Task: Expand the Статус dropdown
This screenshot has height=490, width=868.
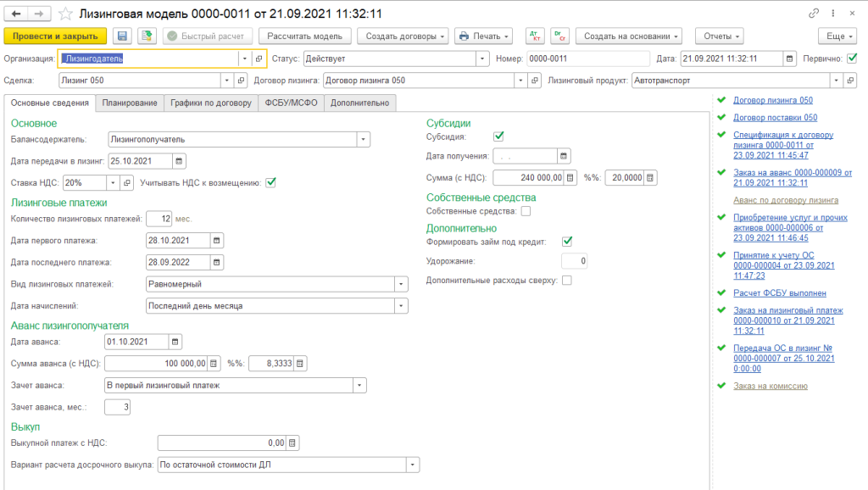Action: click(482, 58)
